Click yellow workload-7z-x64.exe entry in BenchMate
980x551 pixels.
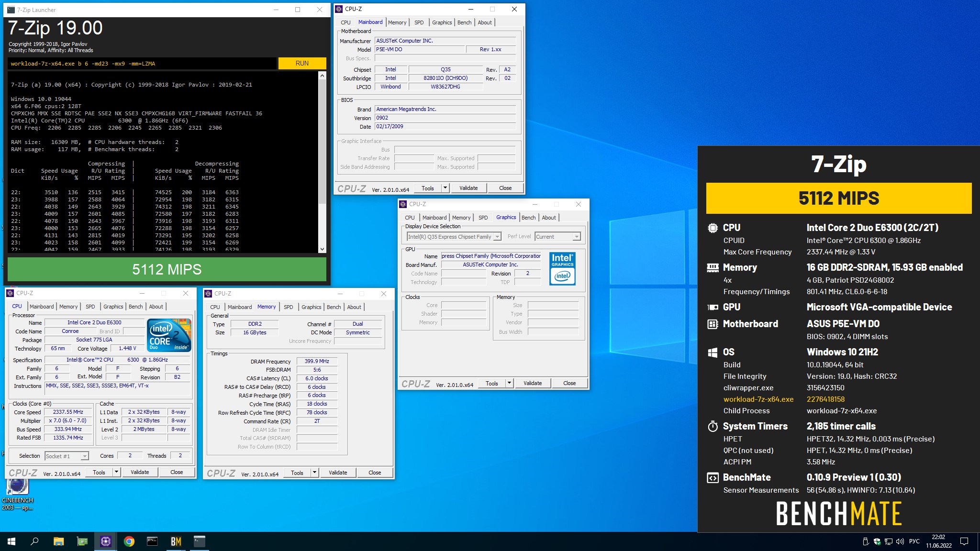[x=758, y=399]
